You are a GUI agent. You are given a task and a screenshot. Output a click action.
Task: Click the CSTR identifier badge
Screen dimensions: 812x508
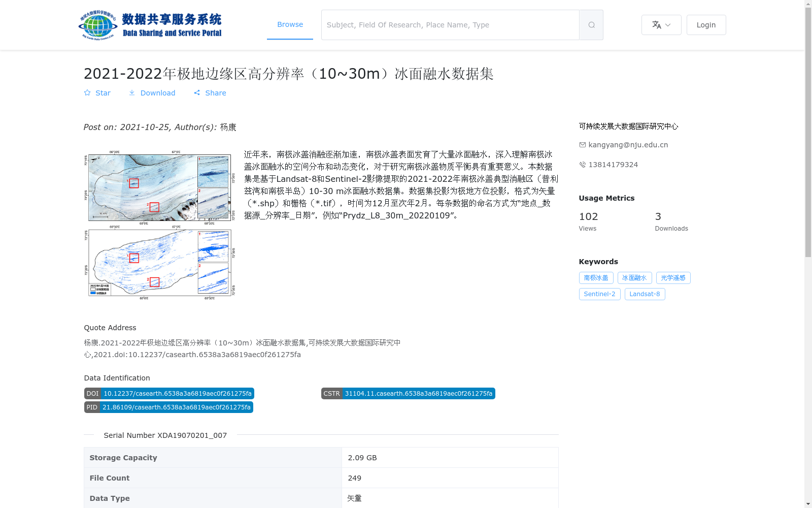408,394
